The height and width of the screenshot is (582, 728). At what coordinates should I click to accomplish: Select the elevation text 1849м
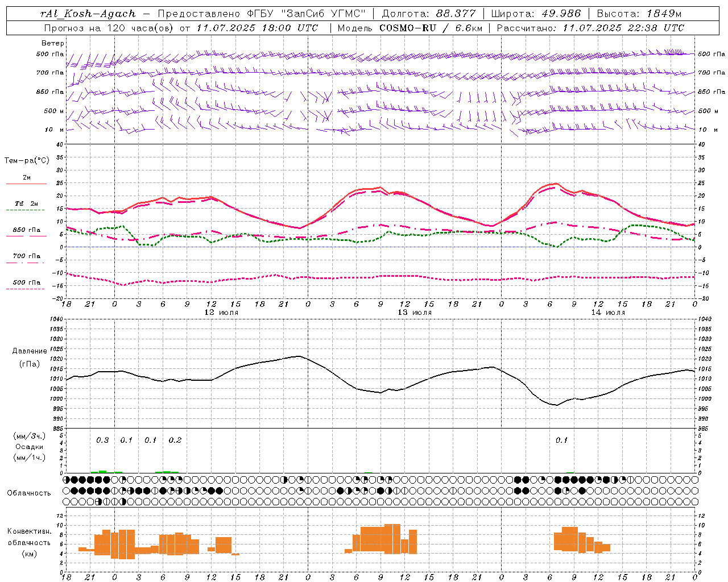[664, 14]
